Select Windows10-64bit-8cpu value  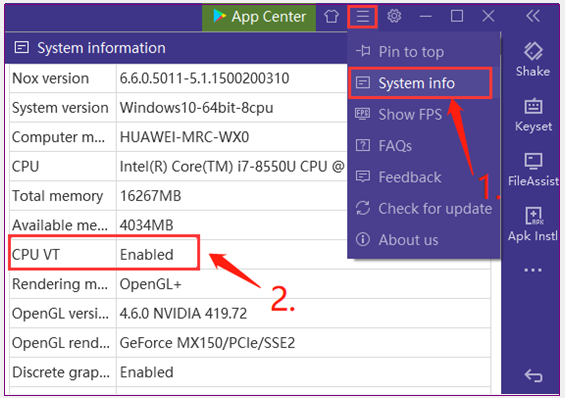pos(196,108)
